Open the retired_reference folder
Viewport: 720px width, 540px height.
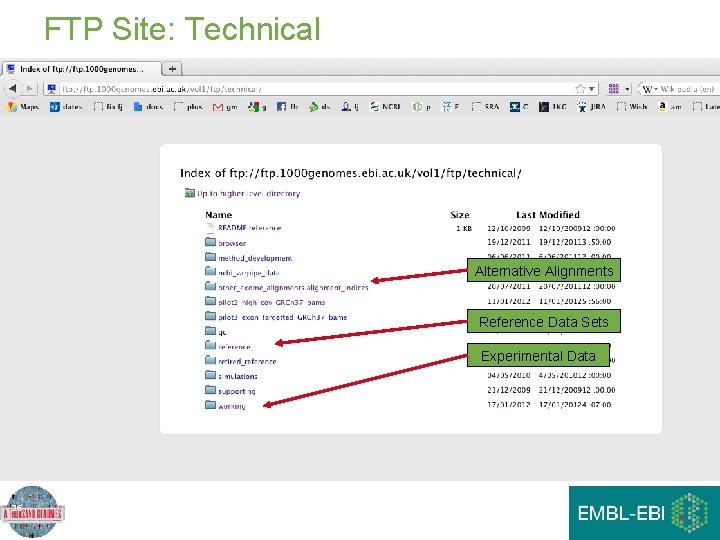click(x=247, y=361)
